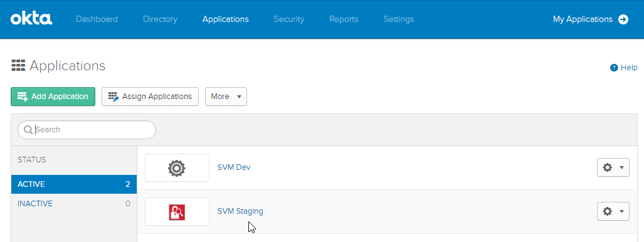Open the SVM Staging application link

pos(240,211)
